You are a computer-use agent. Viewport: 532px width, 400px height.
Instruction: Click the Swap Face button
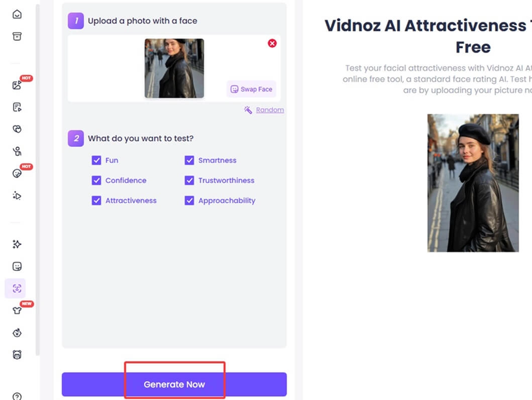coord(251,89)
